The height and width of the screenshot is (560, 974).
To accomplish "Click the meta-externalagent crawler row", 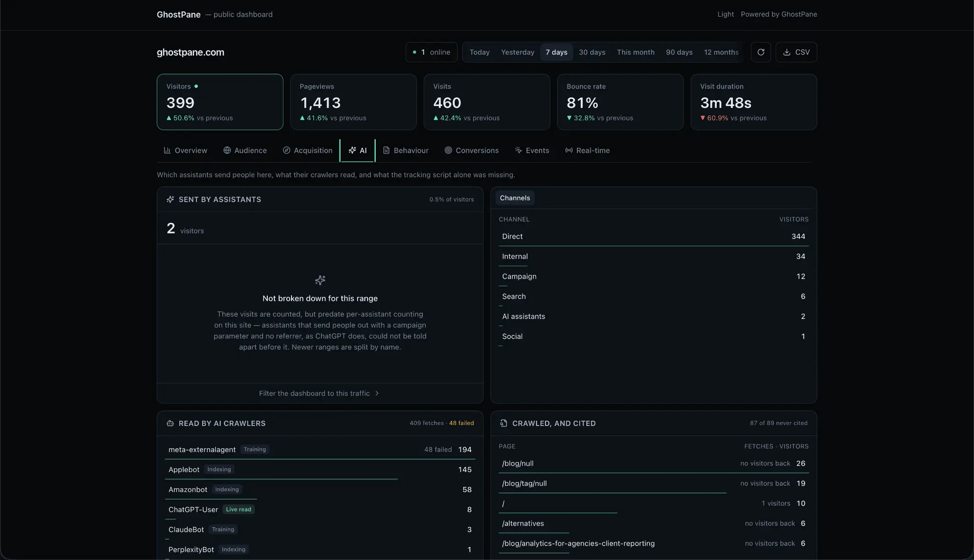I will click(x=320, y=450).
